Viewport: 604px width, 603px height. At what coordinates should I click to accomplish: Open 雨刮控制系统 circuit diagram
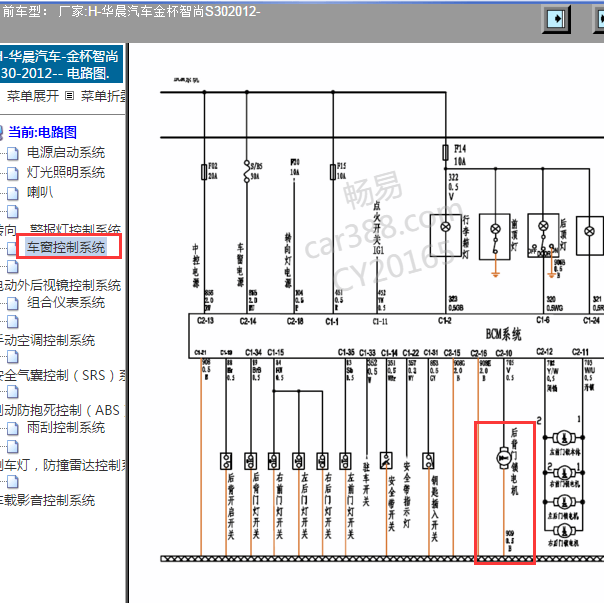coord(66,427)
